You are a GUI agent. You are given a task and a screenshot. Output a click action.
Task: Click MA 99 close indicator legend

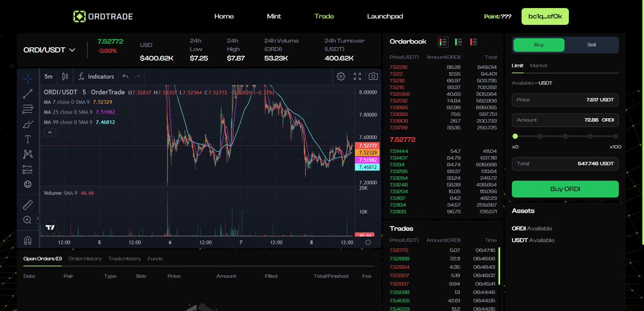tap(79, 122)
